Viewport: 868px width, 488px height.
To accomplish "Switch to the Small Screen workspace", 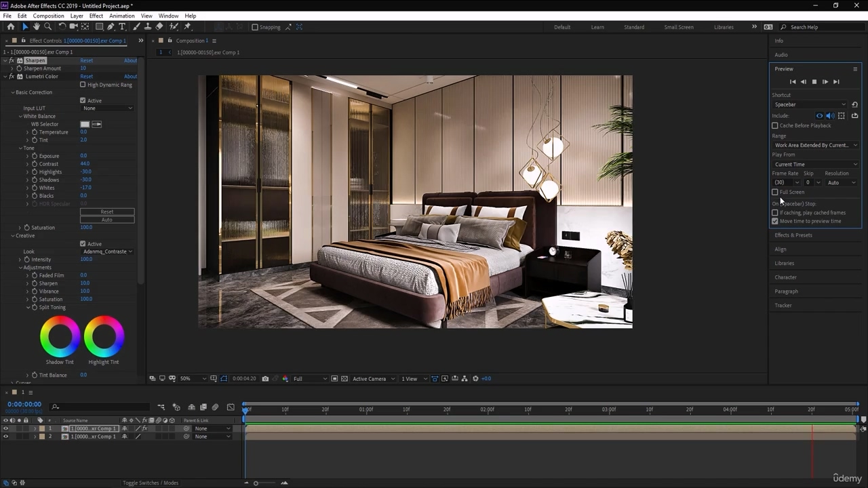I will [x=678, y=27].
